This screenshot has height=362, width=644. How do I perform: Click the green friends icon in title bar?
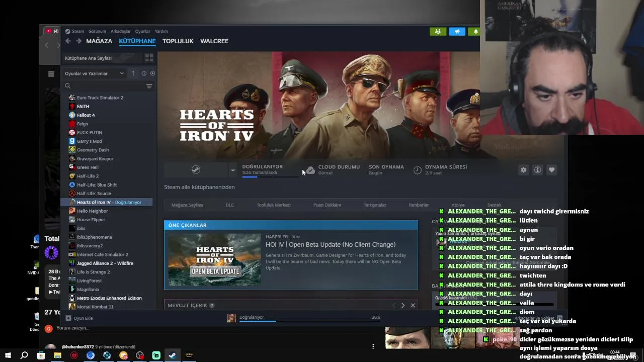click(x=438, y=31)
